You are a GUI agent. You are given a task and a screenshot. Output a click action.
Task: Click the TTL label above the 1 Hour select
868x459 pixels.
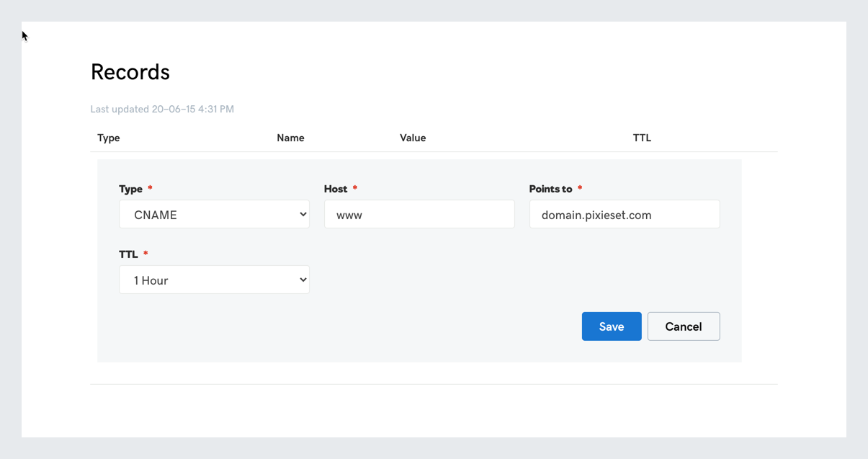tap(128, 254)
